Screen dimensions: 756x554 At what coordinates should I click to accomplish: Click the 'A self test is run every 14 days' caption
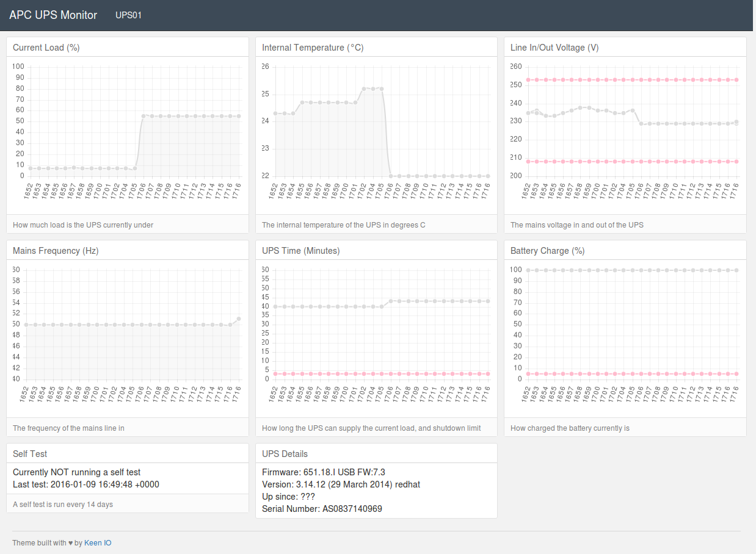[63, 505]
